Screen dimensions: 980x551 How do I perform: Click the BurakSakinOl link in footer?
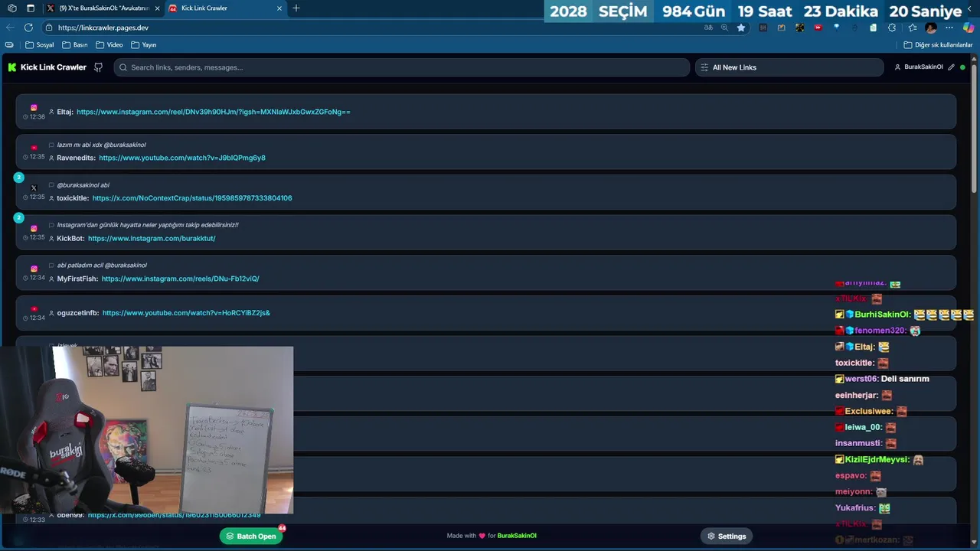[x=517, y=536]
